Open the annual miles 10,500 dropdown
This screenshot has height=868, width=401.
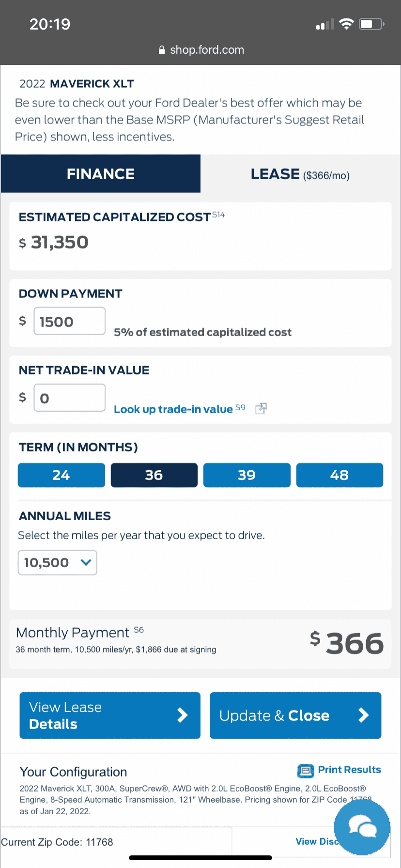tap(58, 562)
